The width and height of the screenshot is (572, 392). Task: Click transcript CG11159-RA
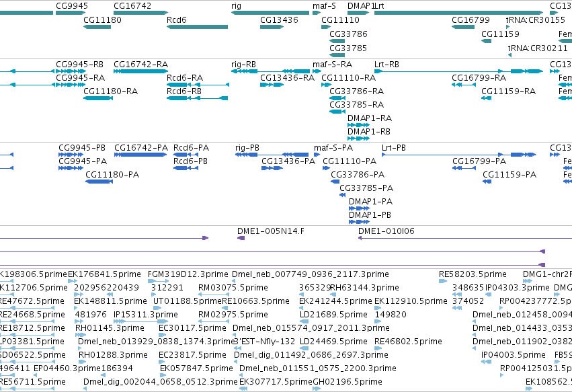(x=509, y=91)
